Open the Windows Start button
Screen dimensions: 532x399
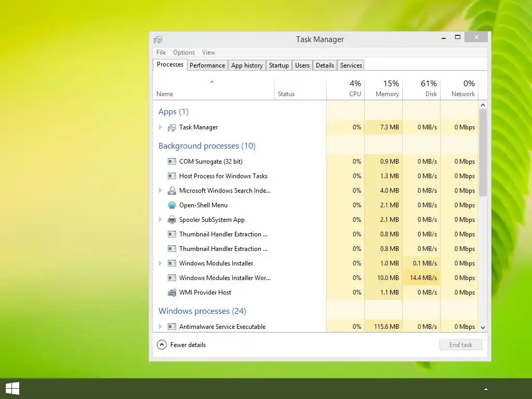(12, 389)
